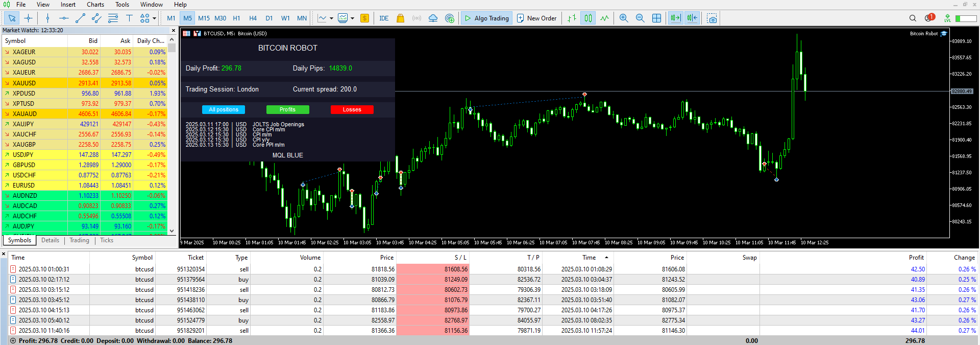Viewport: 980px width, 345px height.
Task: Pick the vertical line drawing tool
Action: pos(47,18)
